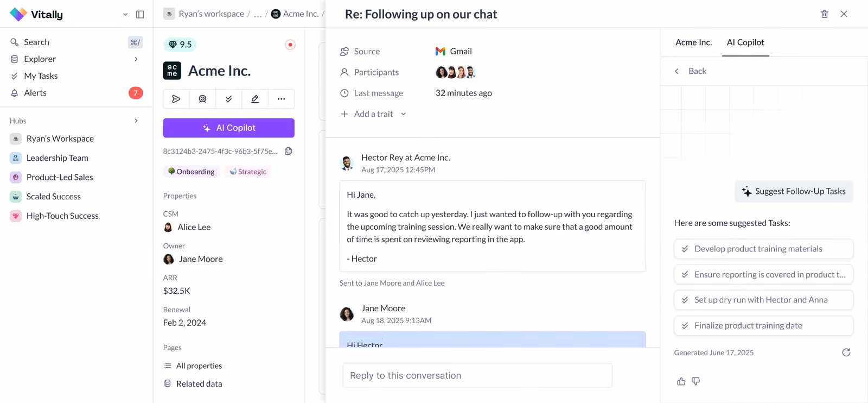This screenshot has height=403, width=868.
Task: Toggle the sidebar collapse icon
Action: coord(140,15)
